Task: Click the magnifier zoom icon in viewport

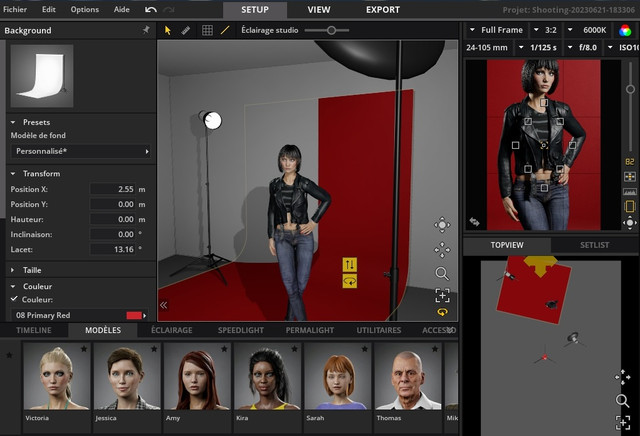Action: tap(442, 274)
